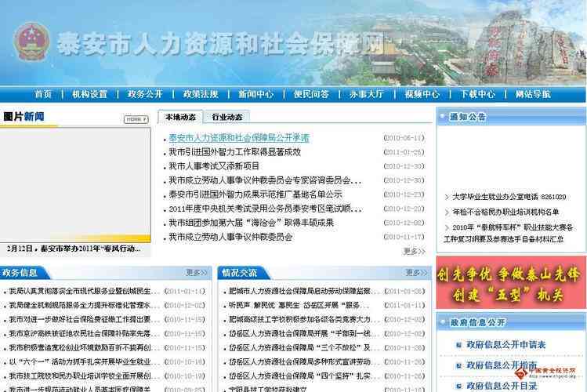Open 我市积极营造宽松创业环境 article

click(84, 348)
